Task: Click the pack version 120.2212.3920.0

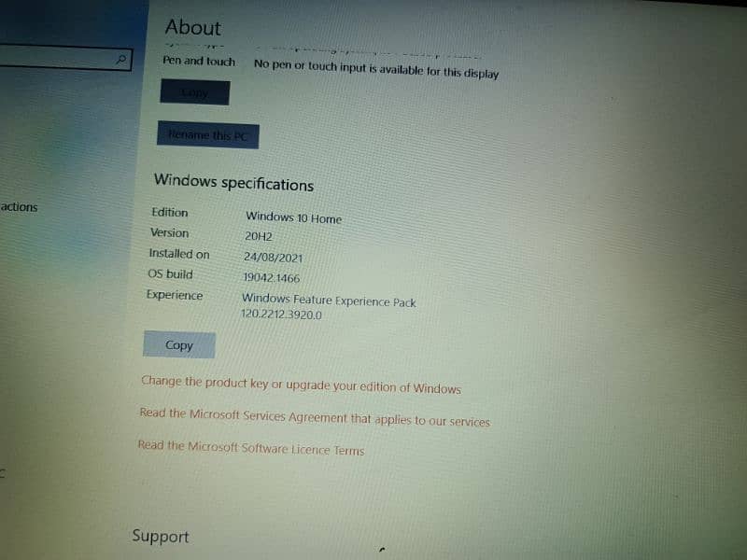Action: tap(281, 315)
